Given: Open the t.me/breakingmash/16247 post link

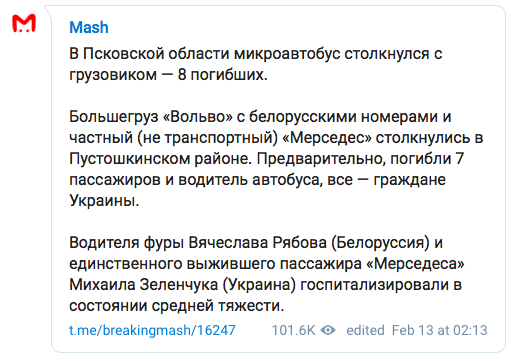Looking at the screenshot, I should (152, 330).
